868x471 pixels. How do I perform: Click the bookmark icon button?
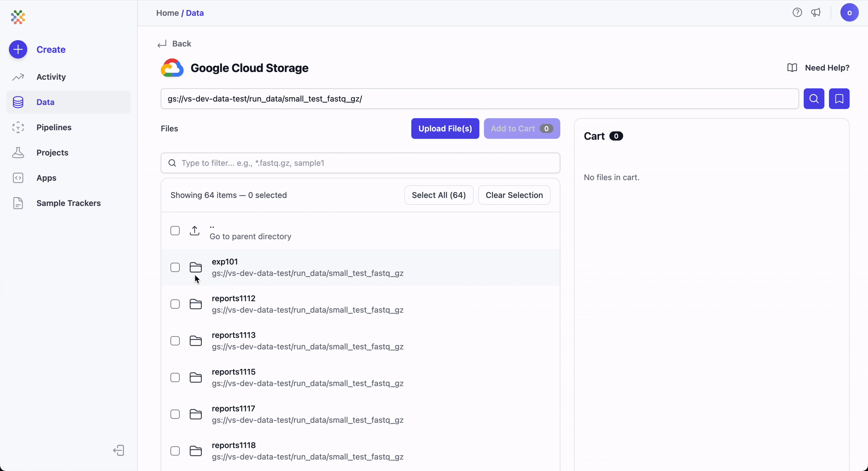click(x=839, y=99)
